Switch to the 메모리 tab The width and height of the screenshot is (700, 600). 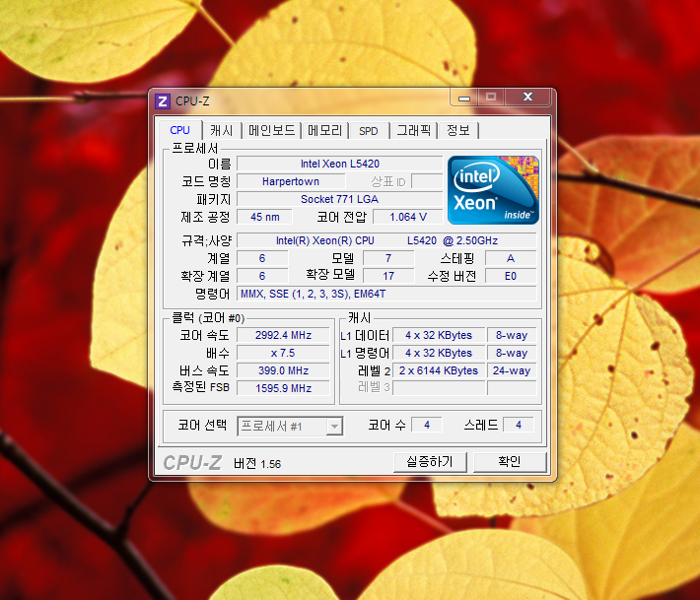click(x=324, y=130)
